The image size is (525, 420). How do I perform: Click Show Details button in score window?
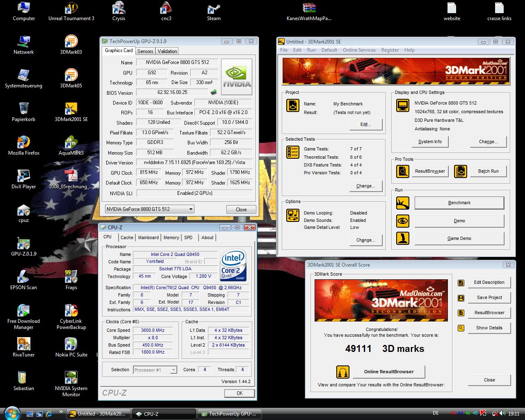point(489,328)
